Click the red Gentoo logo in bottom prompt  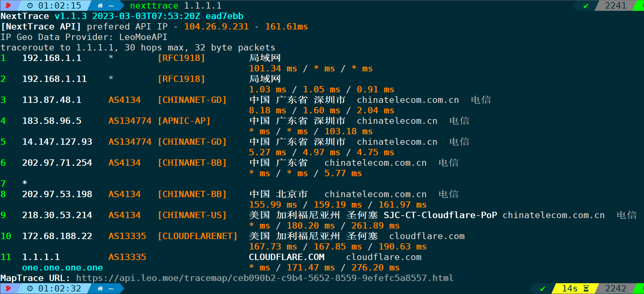[x=8, y=288]
